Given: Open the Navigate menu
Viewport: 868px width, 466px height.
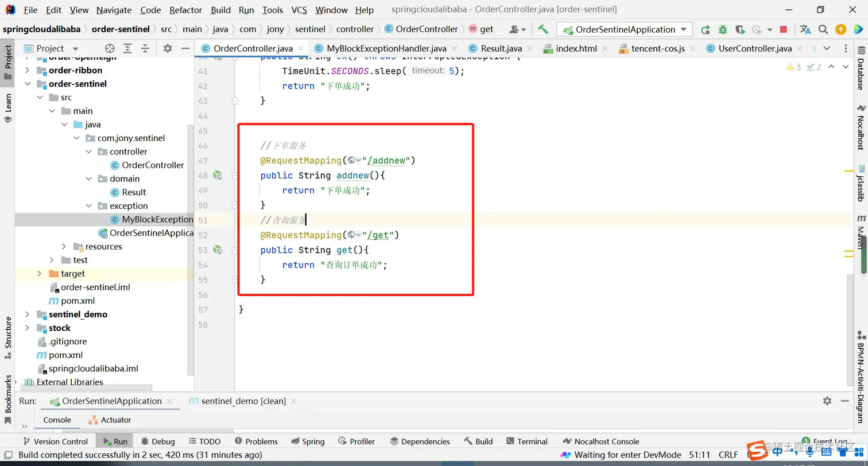Looking at the screenshot, I should [x=114, y=10].
